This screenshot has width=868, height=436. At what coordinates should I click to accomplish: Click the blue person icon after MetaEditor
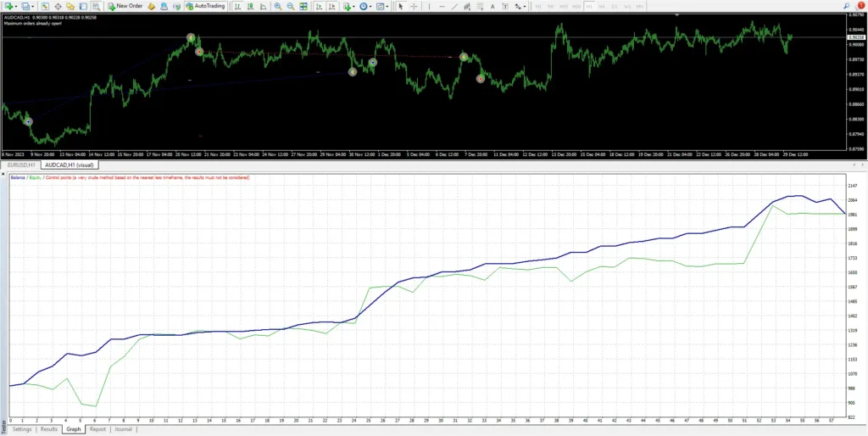point(164,6)
